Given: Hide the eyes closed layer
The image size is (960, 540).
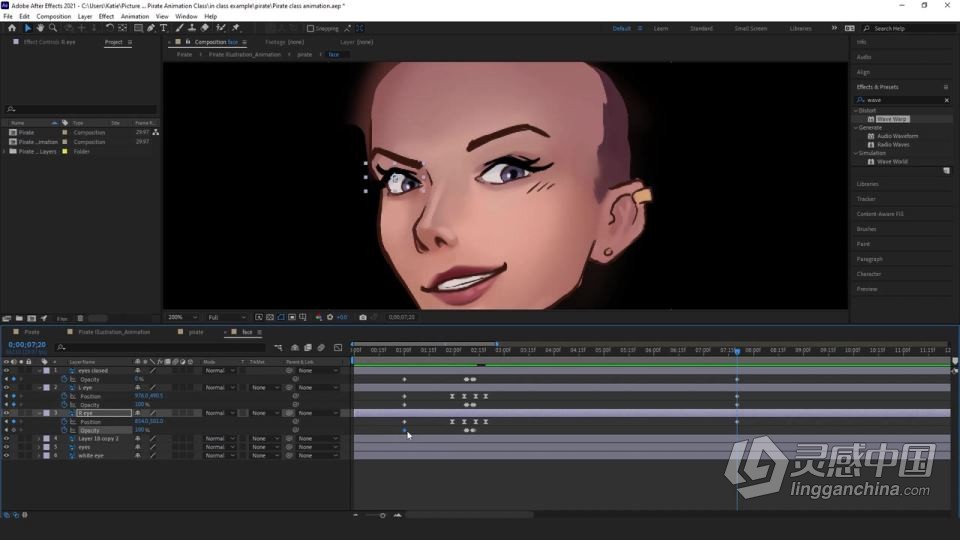Looking at the screenshot, I should coord(6,370).
